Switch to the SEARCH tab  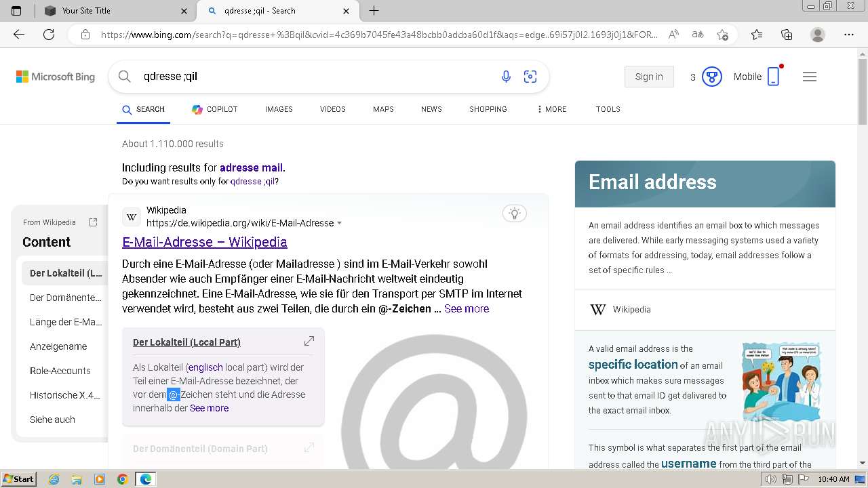pyautogui.click(x=143, y=109)
